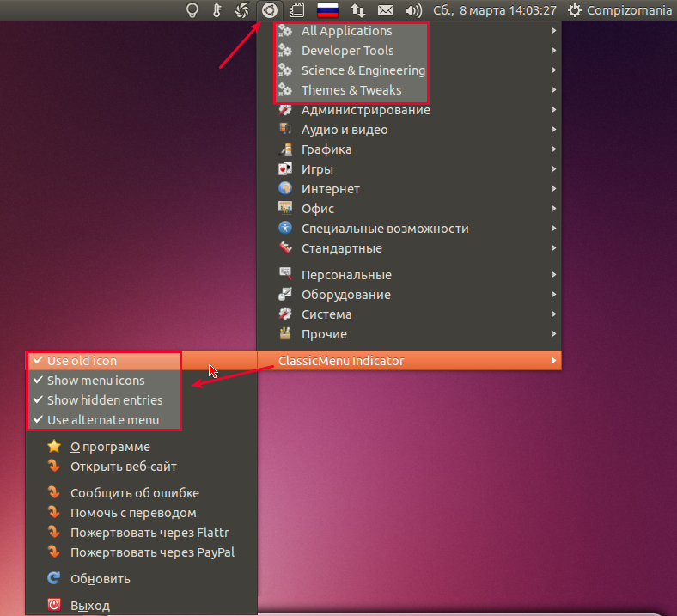This screenshot has height=616, width=677.
Task: Click Сообщить об ошибке entry
Action: point(142,492)
